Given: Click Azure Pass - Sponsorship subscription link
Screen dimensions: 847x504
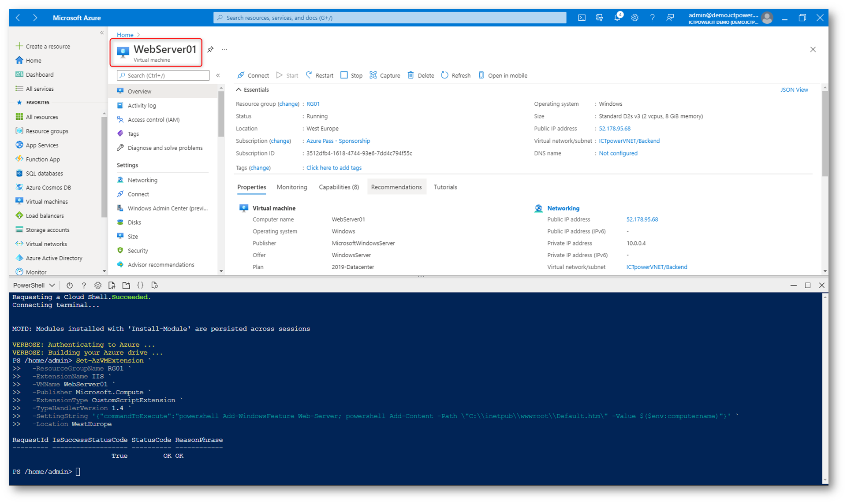Looking at the screenshot, I should 338,141.
